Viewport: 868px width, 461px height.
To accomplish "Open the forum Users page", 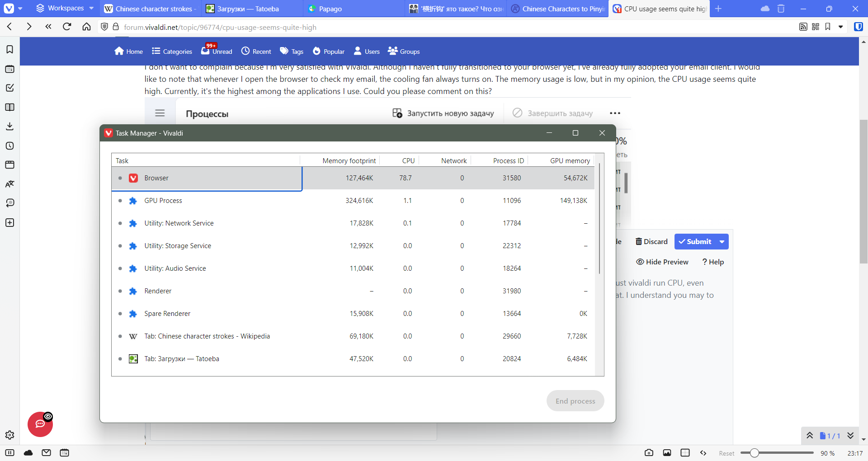I will [x=367, y=51].
